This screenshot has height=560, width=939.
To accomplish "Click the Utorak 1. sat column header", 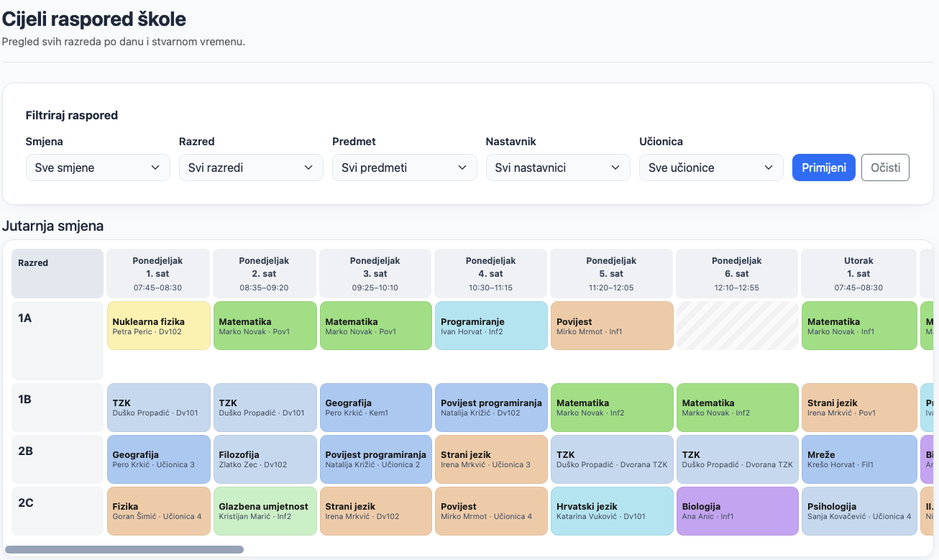I will click(859, 274).
